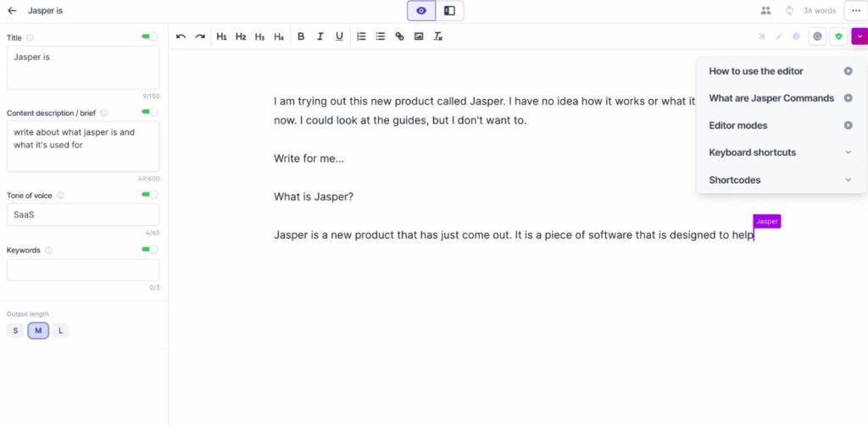Click the Content description text box

tap(83, 147)
